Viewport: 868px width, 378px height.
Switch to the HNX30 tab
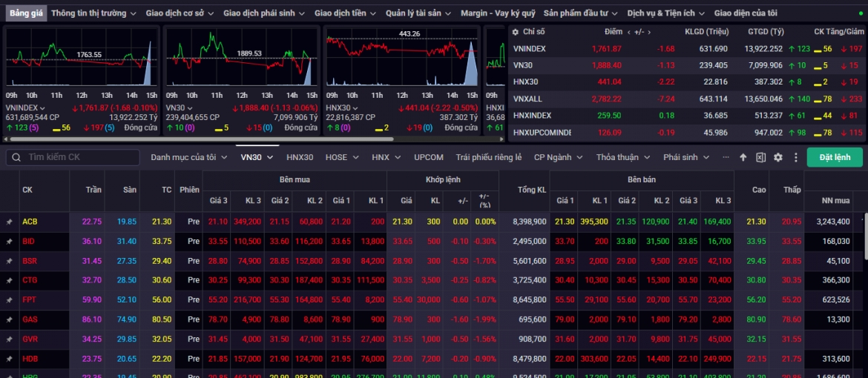point(300,157)
